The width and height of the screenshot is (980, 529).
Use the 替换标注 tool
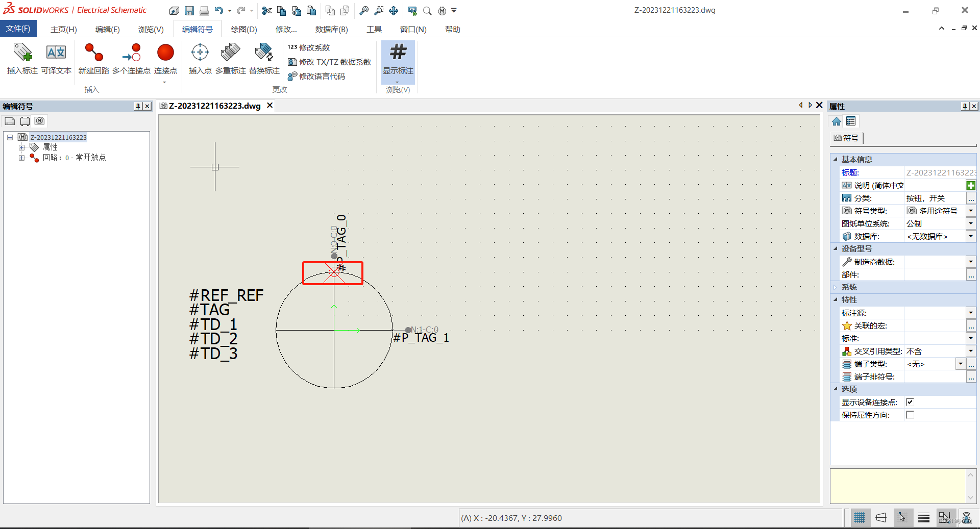(x=263, y=60)
